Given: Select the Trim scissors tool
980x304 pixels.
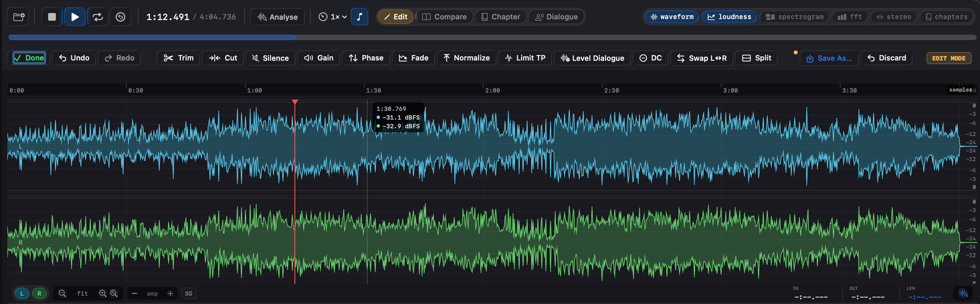Looking at the screenshot, I should pos(178,58).
